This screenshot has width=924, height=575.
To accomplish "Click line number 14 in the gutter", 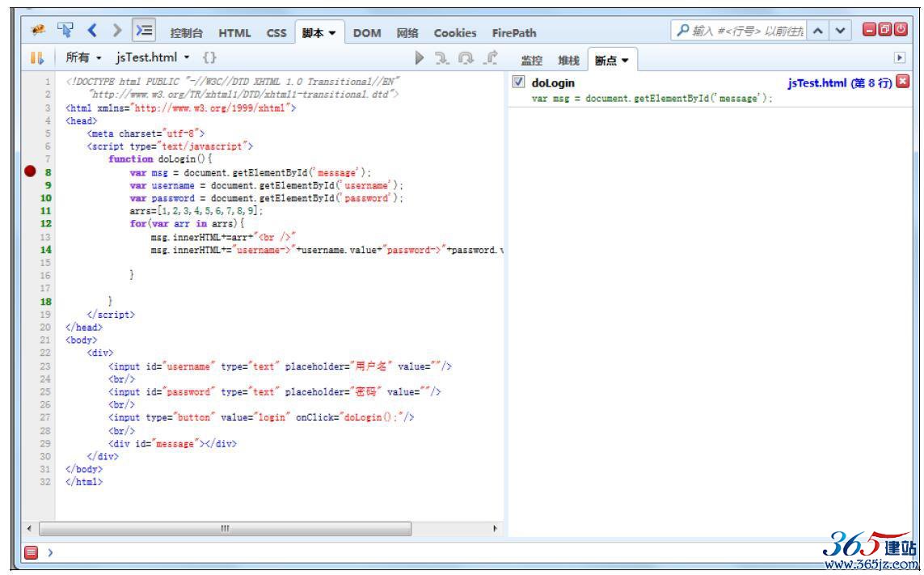I will pyautogui.click(x=46, y=250).
